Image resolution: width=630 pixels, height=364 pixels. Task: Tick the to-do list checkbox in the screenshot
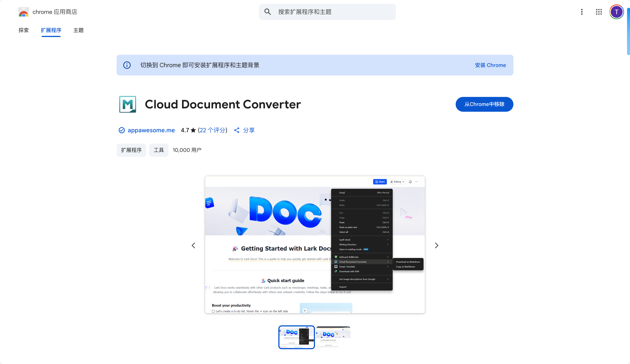pyautogui.click(x=213, y=311)
